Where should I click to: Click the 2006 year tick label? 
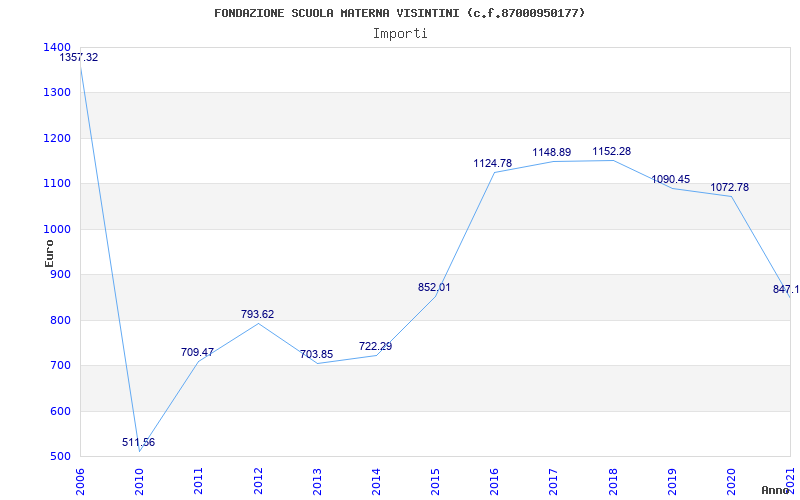80,481
